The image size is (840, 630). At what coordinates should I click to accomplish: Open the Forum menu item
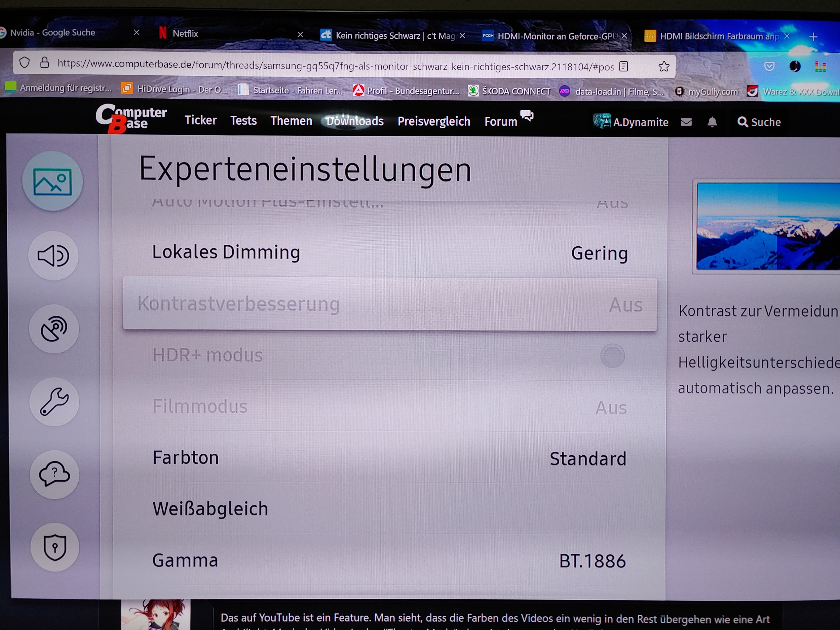point(500,122)
